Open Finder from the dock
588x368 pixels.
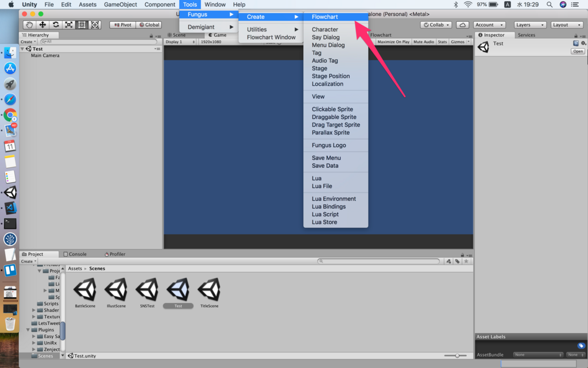click(10, 52)
